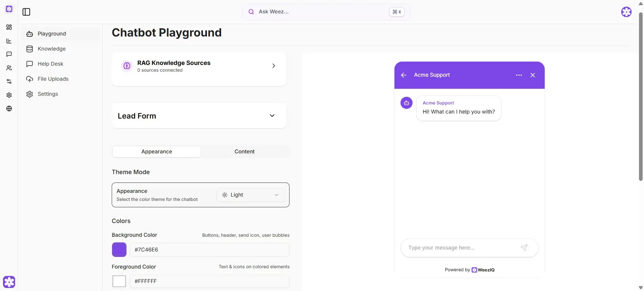The width and height of the screenshot is (644, 291).
Task: Select the Appearance tab
Action: tap(157, 152)
